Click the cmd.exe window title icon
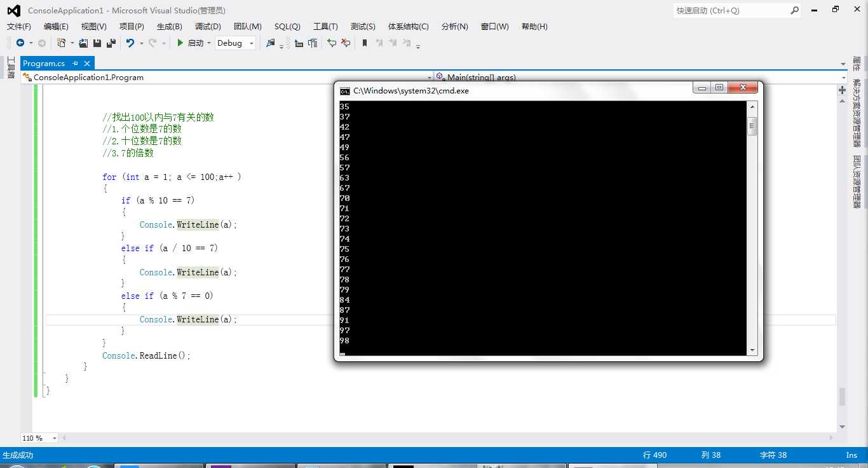The height and width of the screenshot is (468, 868). click(345, 91)
